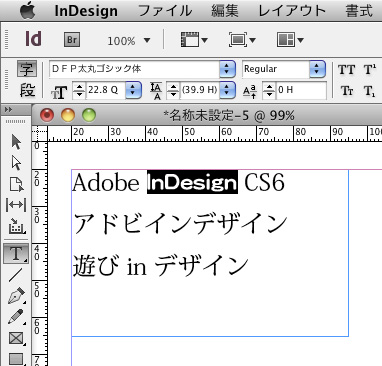Switch to paragraph formatting controls (段)
The height and width of the screenshot is (366, 382).
tap(27, 90)
